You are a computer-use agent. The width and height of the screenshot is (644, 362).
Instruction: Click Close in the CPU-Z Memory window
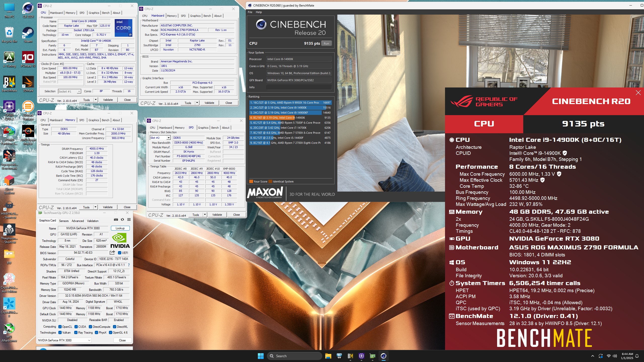(x=127, y=207)
